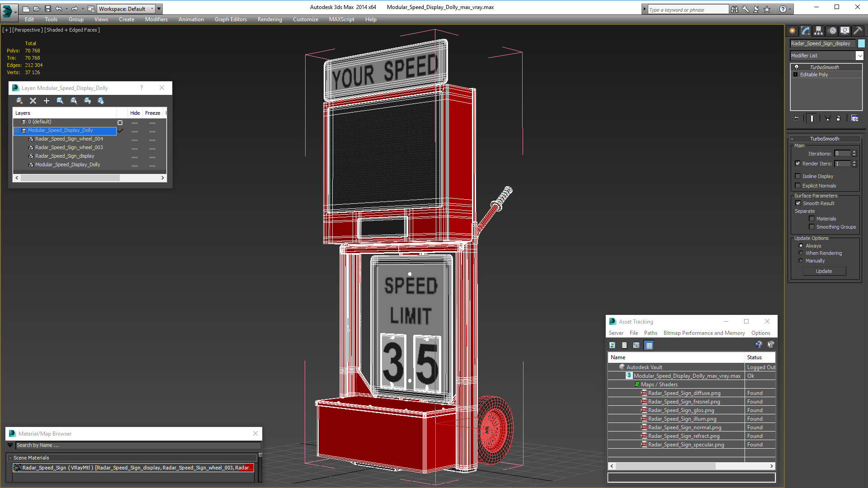The height and width of the screenshot is (488, 868).
Task: Select Always update option radio button
Action: click(801, 245)
